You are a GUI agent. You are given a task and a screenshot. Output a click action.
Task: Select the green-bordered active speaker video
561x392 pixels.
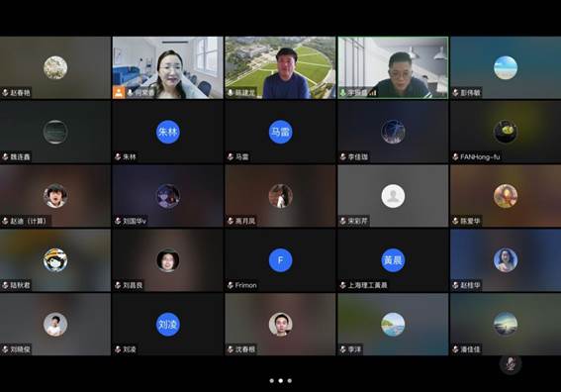tap(393, 67)
